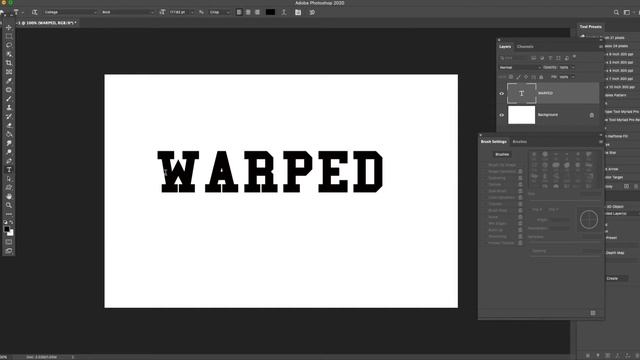The height and width of the screenshot is (360, 640).
Task: Change the screen mode
Action: (9, 251)
